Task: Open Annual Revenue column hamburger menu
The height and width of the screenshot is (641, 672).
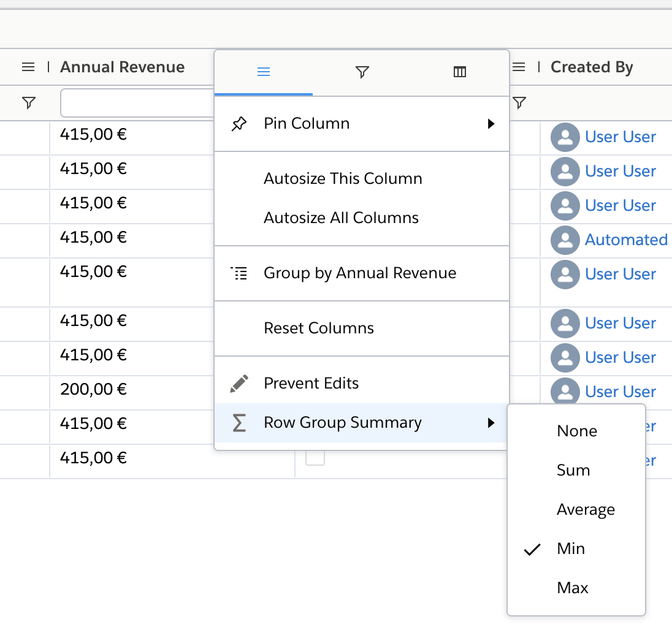Action: tap(28, 67)
